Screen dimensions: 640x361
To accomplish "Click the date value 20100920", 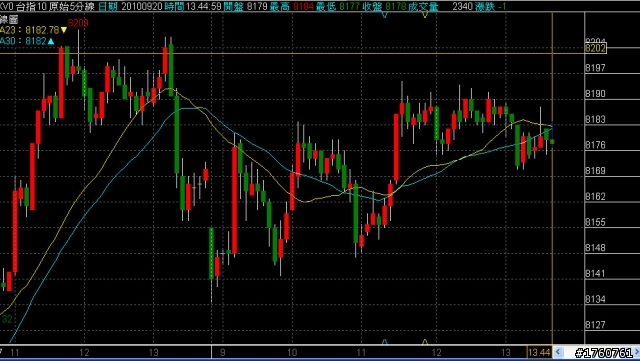I will click(x=142, y=7).
